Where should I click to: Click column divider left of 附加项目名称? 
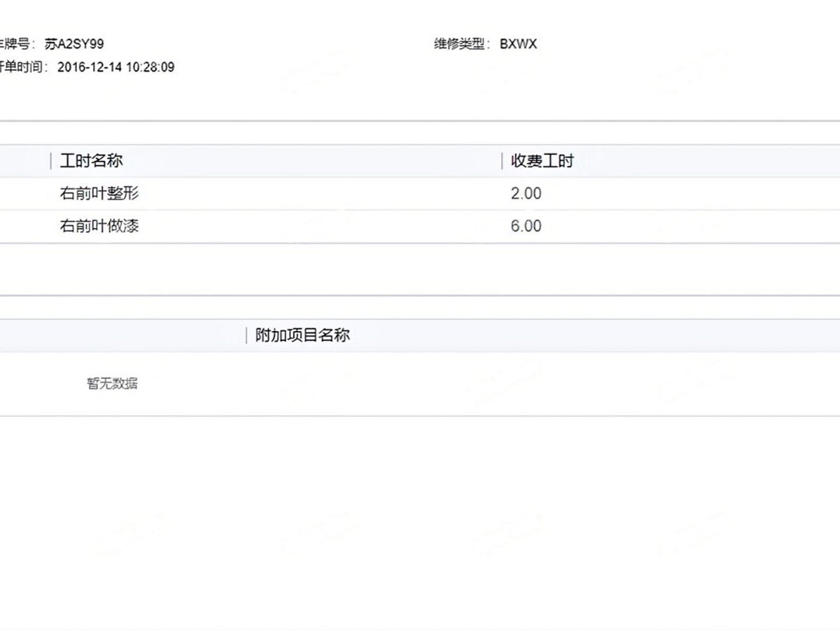[x=246, y=335]
